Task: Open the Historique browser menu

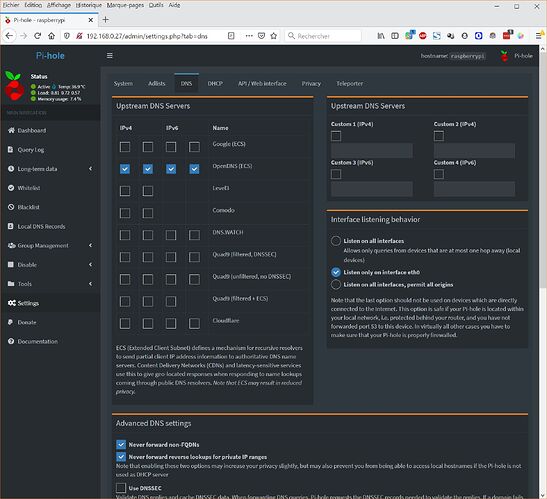Action: tap(89, 5)
